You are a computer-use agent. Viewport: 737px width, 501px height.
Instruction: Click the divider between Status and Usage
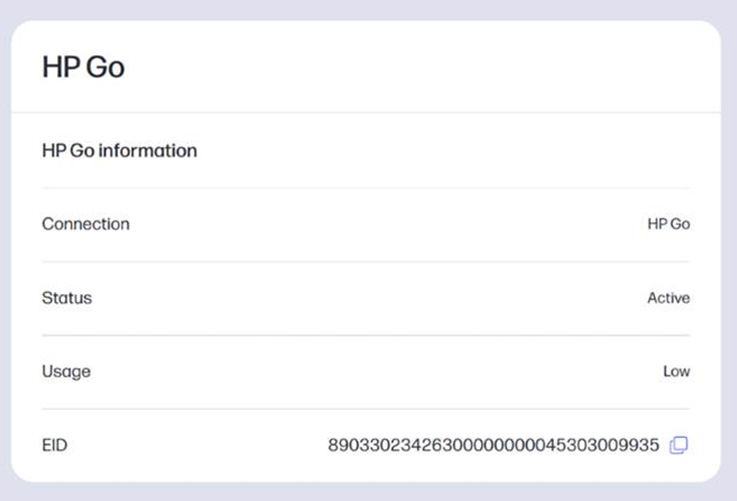click(366, 335)
